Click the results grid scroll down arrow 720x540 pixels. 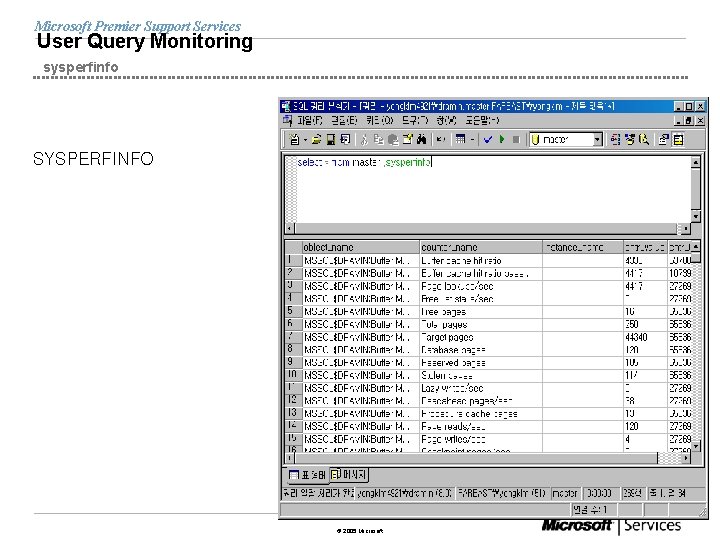coord(696,446)
